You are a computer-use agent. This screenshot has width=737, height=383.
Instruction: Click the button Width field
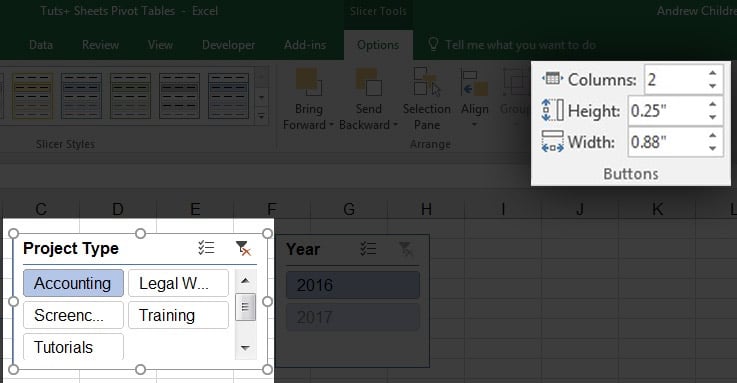pyautogui.click(x=666, y=142)
